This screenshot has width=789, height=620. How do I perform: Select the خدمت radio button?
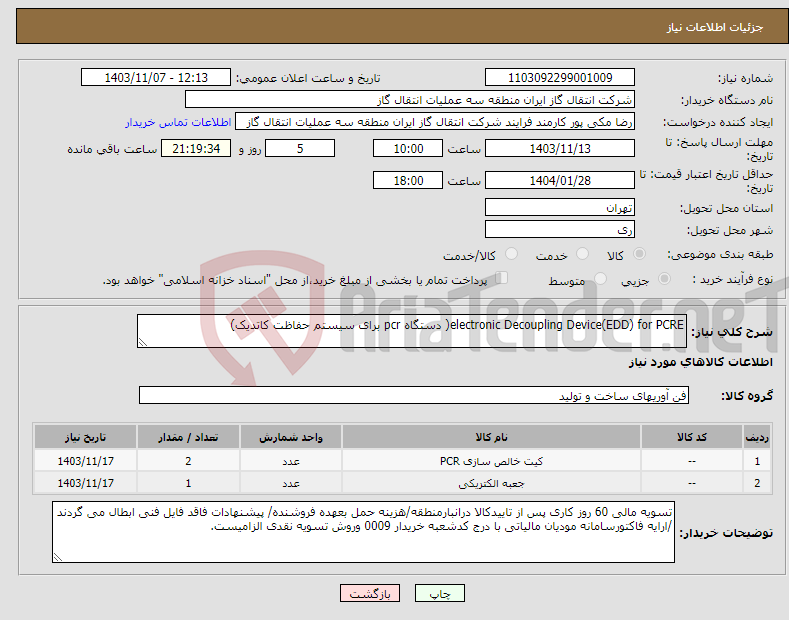pyautogui.click(x=582, y=254)
